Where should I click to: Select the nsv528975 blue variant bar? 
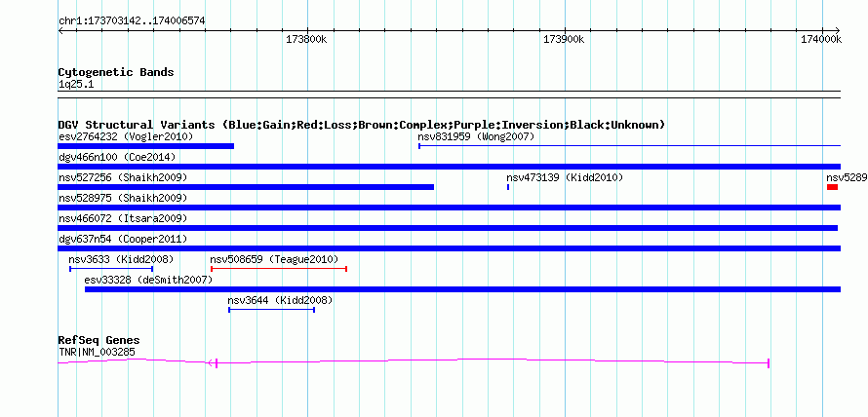pyautogui.click(x=450, y=208)
